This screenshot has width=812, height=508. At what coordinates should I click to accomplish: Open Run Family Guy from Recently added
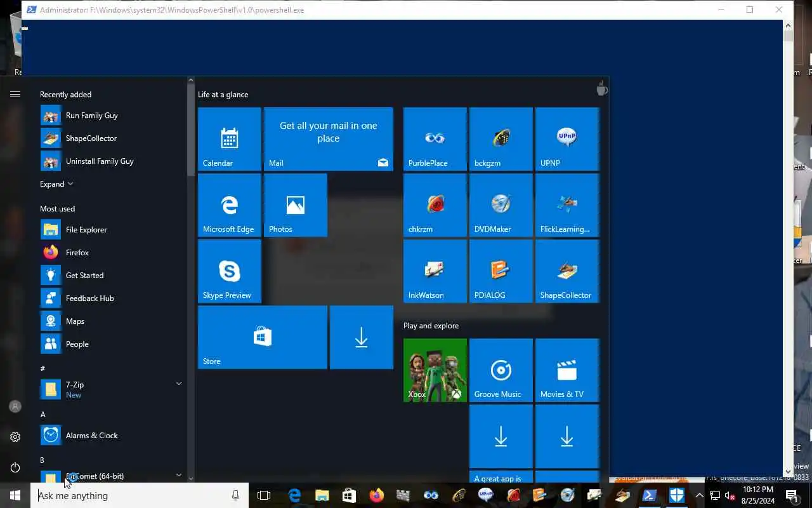pos(111,116)
